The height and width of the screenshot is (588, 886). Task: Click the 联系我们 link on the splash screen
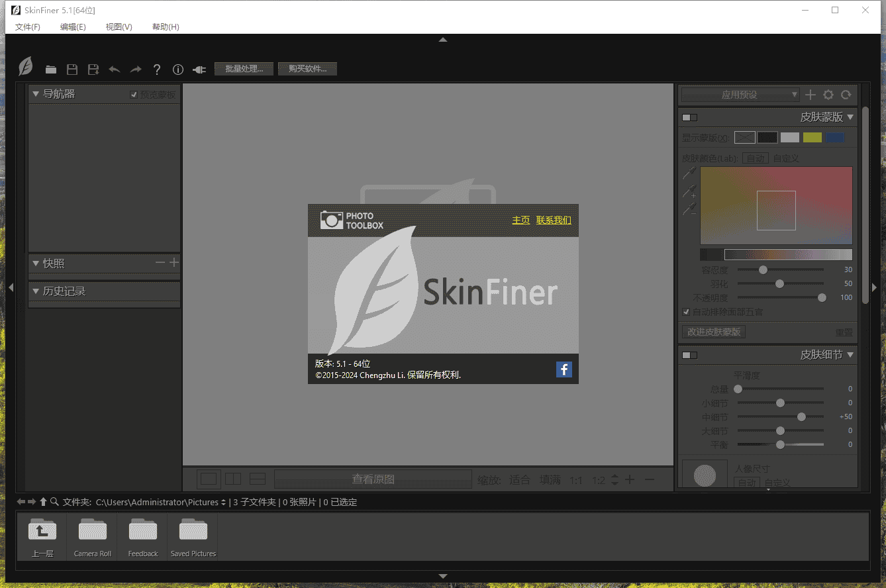tap(554, 219)
